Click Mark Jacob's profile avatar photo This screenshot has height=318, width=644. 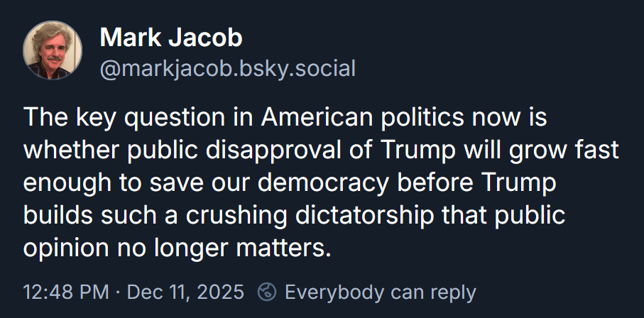[x=53, y=50]
